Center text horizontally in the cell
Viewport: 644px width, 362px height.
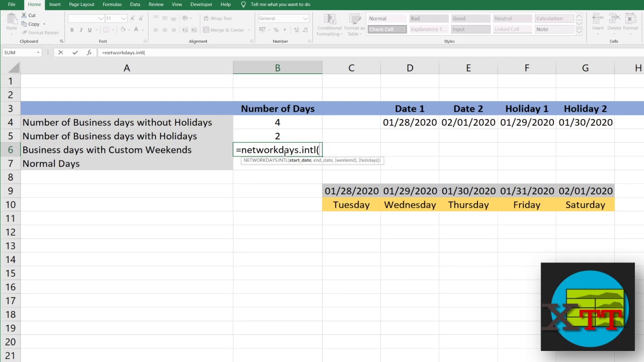click(165, 30)
